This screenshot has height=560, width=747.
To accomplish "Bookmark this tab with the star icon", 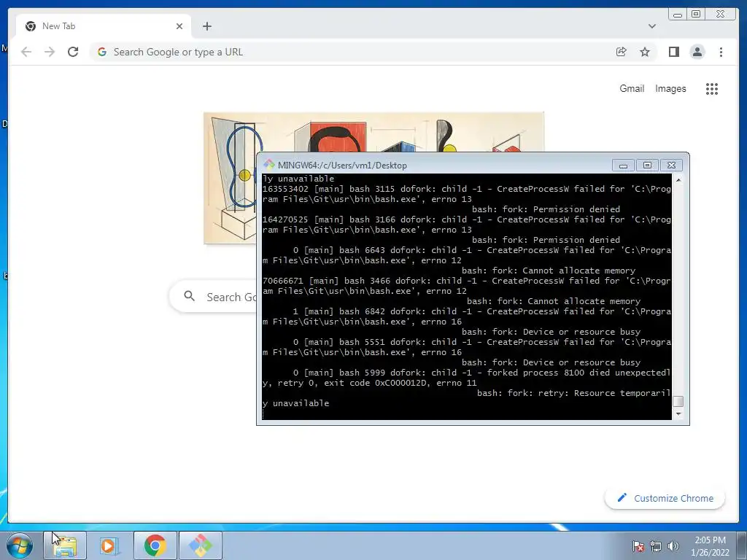I will [645, 52].
